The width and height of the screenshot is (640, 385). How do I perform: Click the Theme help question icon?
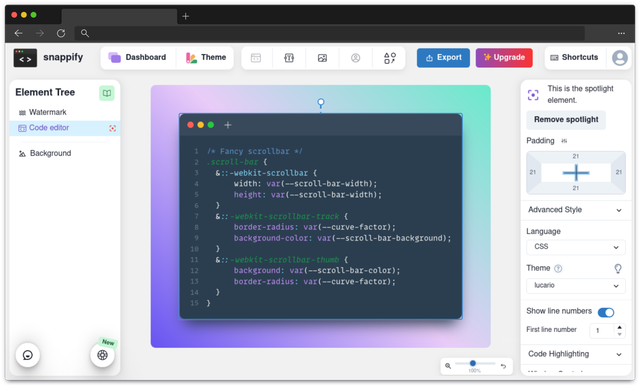point(558,269)
